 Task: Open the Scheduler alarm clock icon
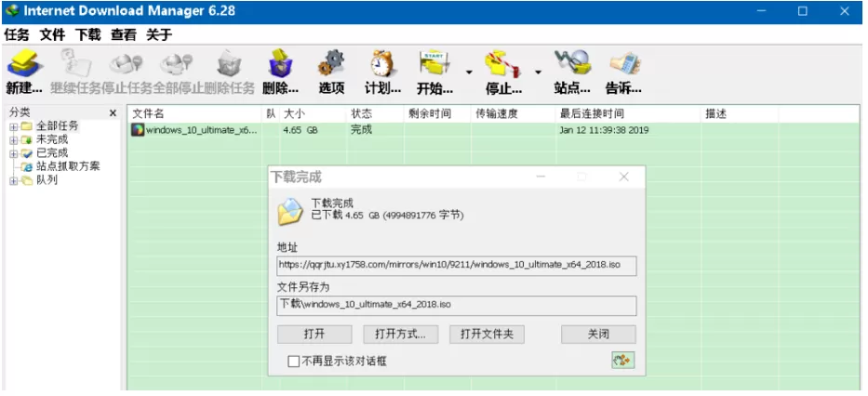tap(382, 63)
